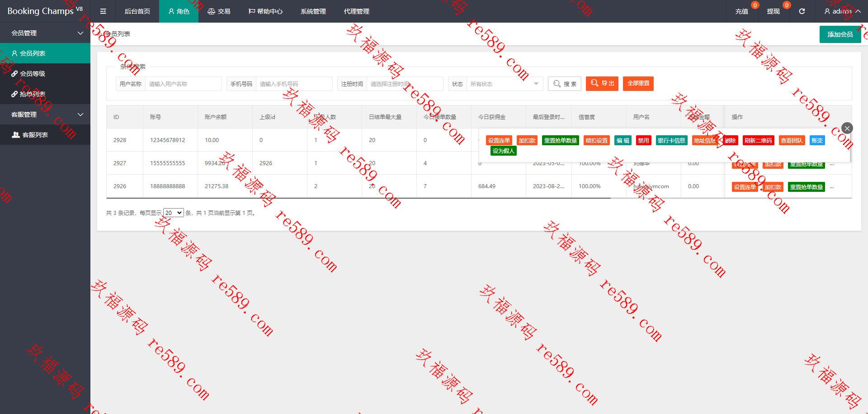This screenshot has height=414, width=868.
Task: Open 会员列表 in sidebar
Action: (45, 53)
